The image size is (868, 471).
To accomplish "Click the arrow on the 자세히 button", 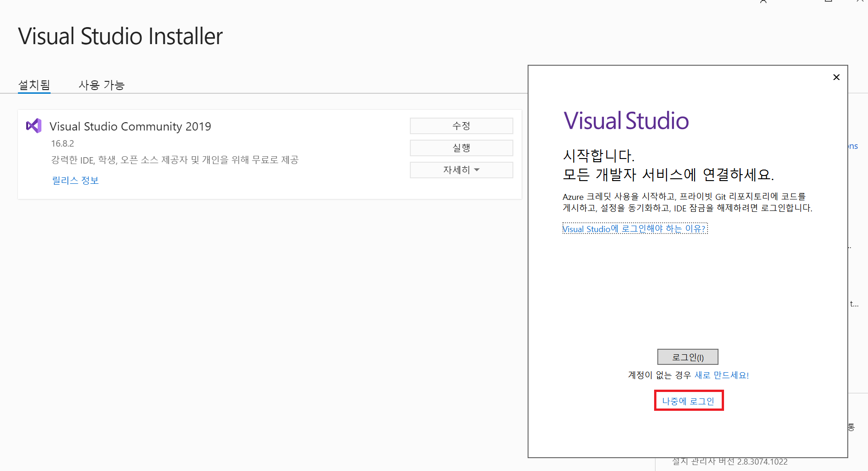I will click(x=477, y=170).
